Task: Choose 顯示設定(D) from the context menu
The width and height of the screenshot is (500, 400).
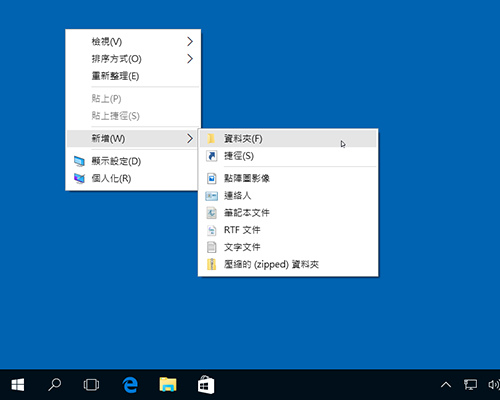Action: tap(133, 161)
